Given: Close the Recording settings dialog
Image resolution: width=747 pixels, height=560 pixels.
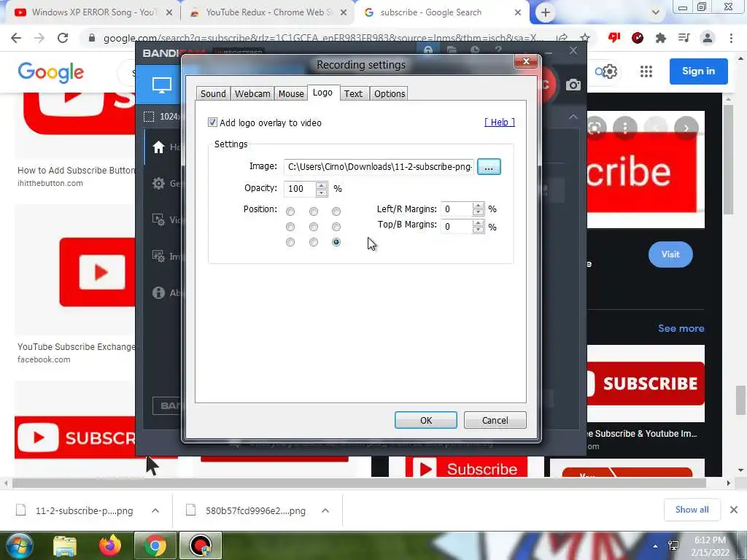Looking at the screenshot, I should tap(527, 61).
